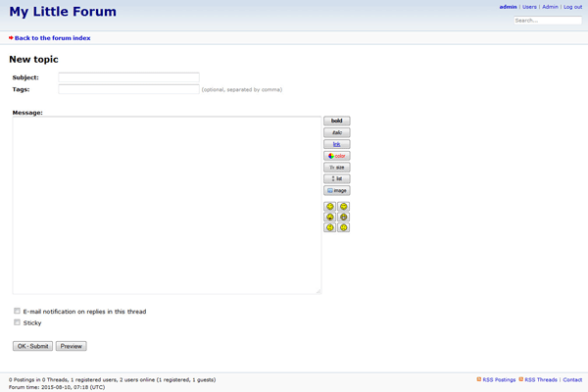The image size is (588, 392).
Task: Insert a list using the list button
Action: click(336, 178)
